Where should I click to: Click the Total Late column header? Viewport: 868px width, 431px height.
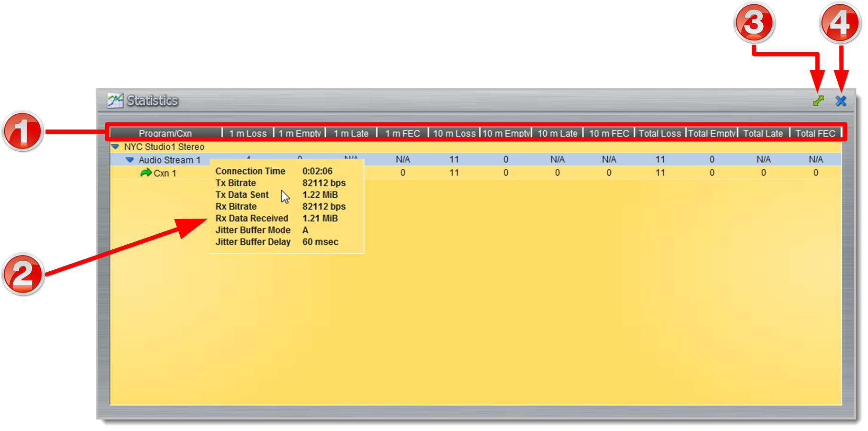click(763, 134)
